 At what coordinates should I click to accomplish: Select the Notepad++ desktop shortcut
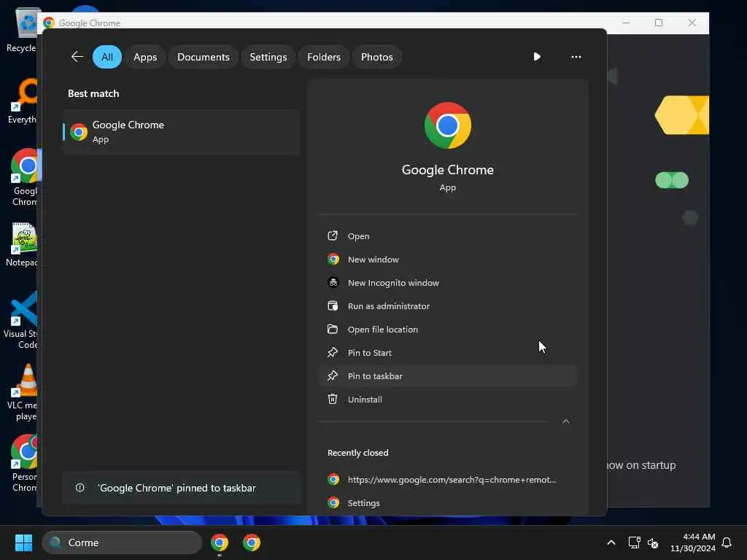coord(22,245)
